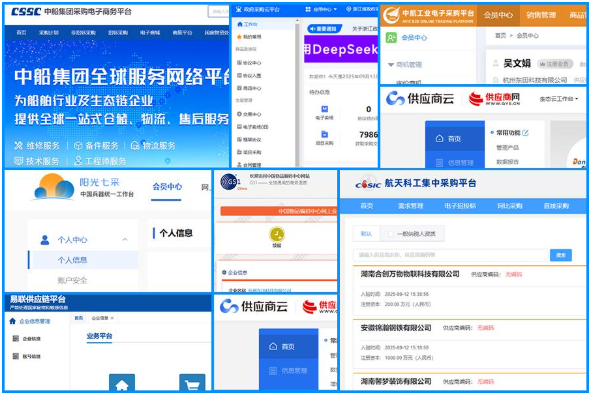This screenshot has width=592, height=396.
Task: Click the house tile under 业务平台
Action: click(x=122, y=382)
